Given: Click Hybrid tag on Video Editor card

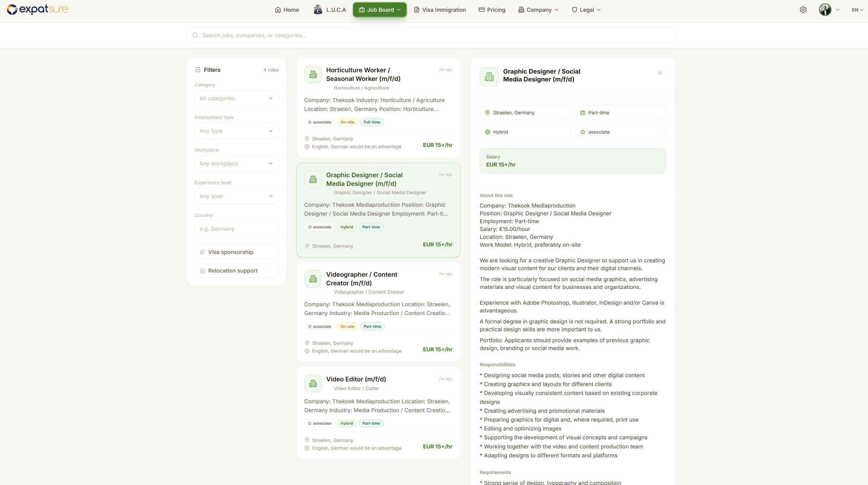Looking at the screenshot, I should 346,423.
